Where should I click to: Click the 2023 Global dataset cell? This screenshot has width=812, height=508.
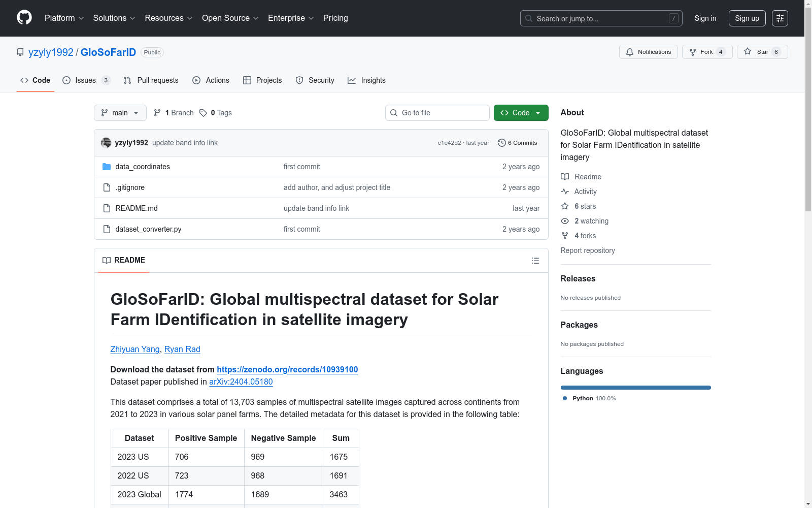coord(140,495)
